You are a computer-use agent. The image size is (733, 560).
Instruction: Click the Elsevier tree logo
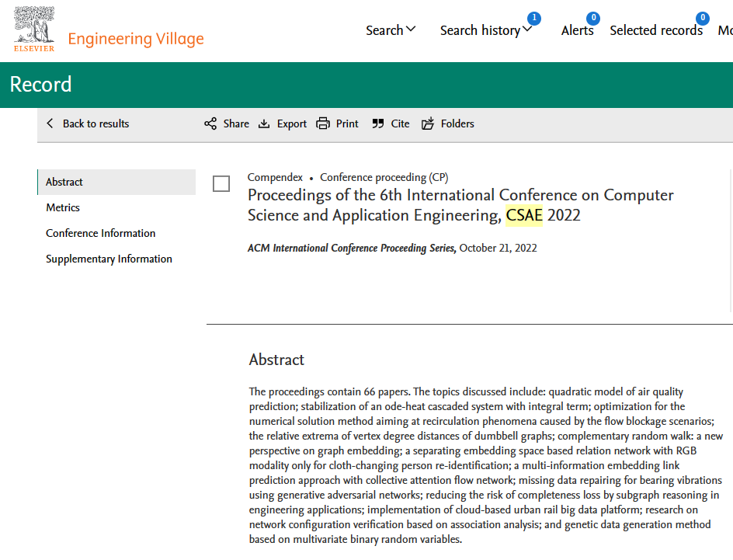pyautogui.click(x=34, y=26)
